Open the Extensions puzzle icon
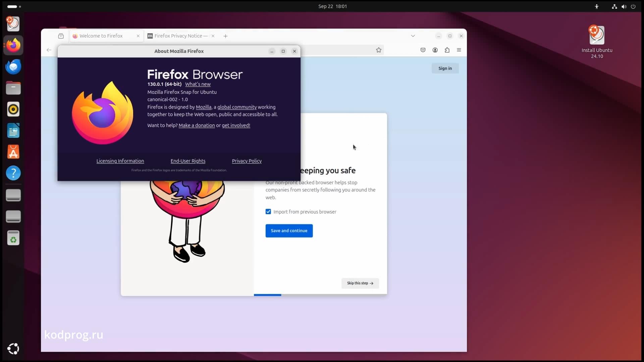Screen dimensions: 644x362 point(447,50)
